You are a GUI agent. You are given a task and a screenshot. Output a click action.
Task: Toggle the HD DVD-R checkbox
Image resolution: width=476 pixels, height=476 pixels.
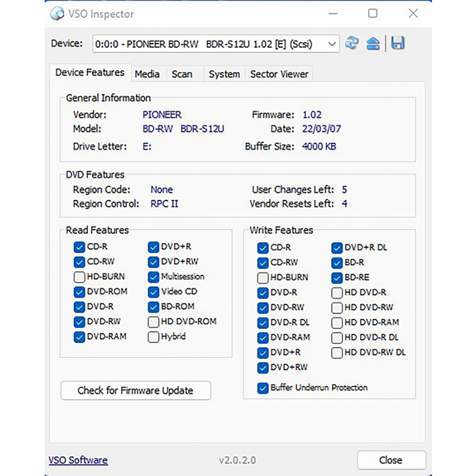[x=337, y=293]
